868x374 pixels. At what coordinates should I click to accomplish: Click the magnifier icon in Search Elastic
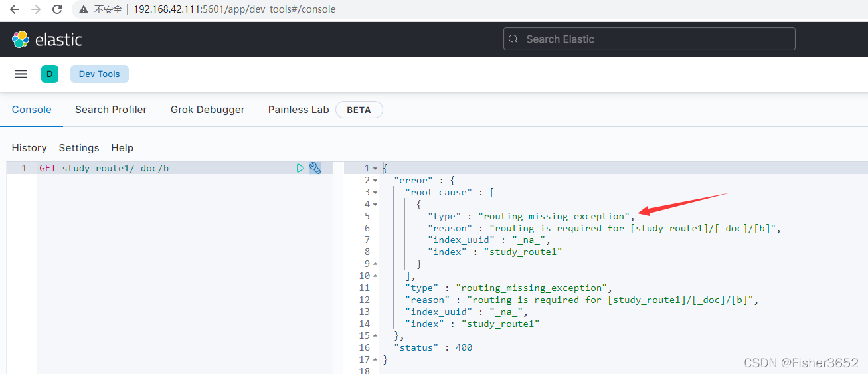[514, 39]
